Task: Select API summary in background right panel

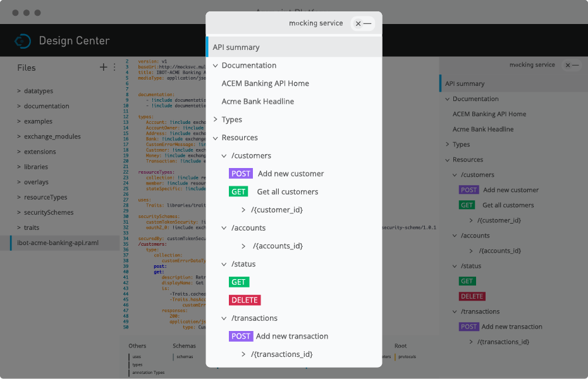Action: [514, 83]
